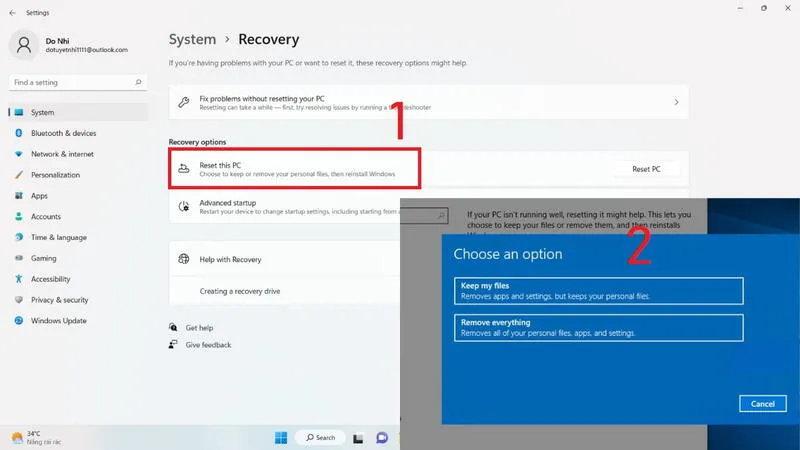Open the Personalization settings page
This screenshot has width=800, height=450.
pyautogui.click(x=55, y=175)
